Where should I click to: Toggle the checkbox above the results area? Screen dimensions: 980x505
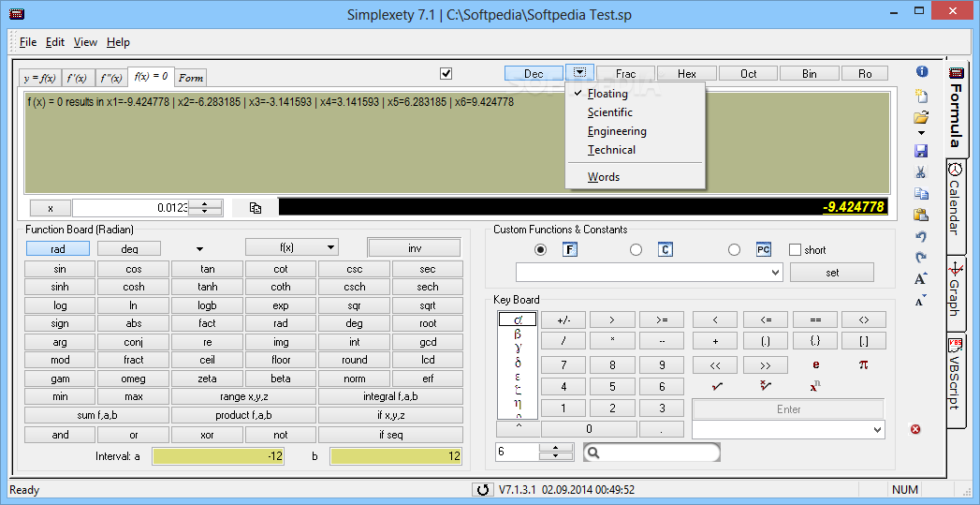[x=446, y=74]
